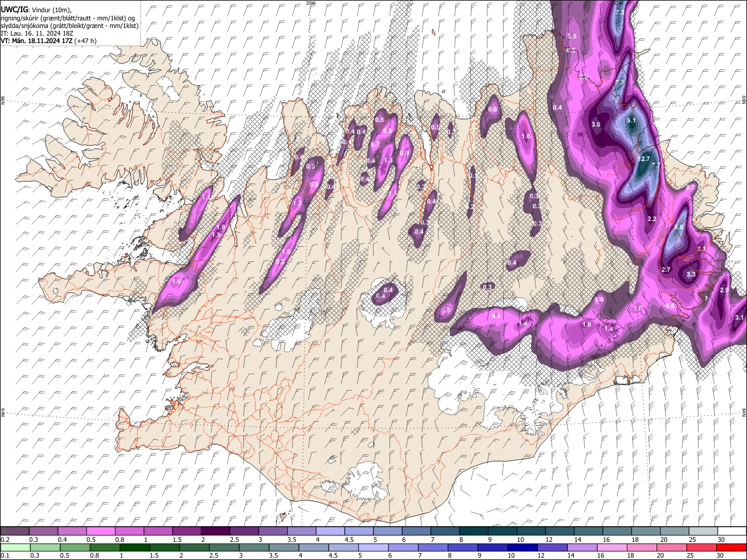Viewport: 747px width, 560px height.
Task: Select lower legend dark blue swatch between 10 and 12
Action: tap(523, 547)
